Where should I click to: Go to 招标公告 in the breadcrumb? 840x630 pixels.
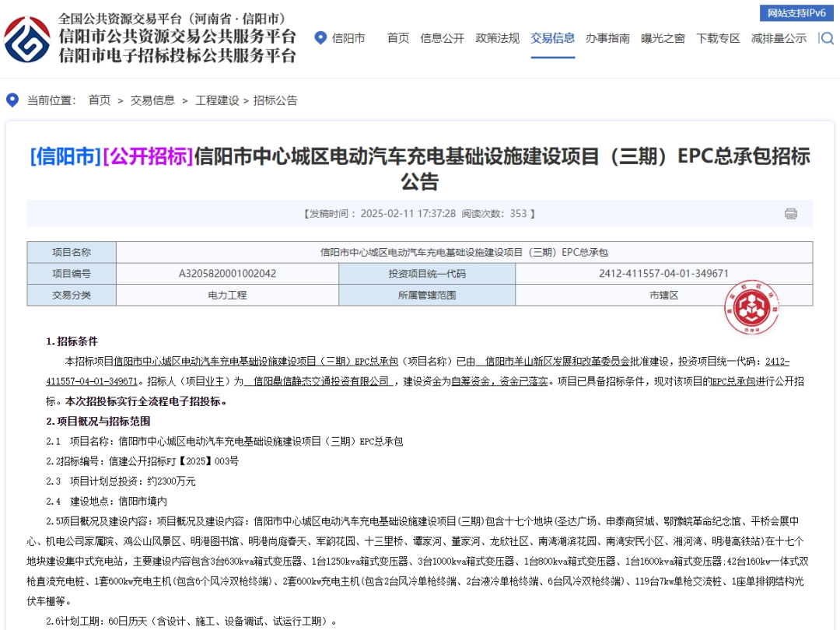[x=275, y=100]
